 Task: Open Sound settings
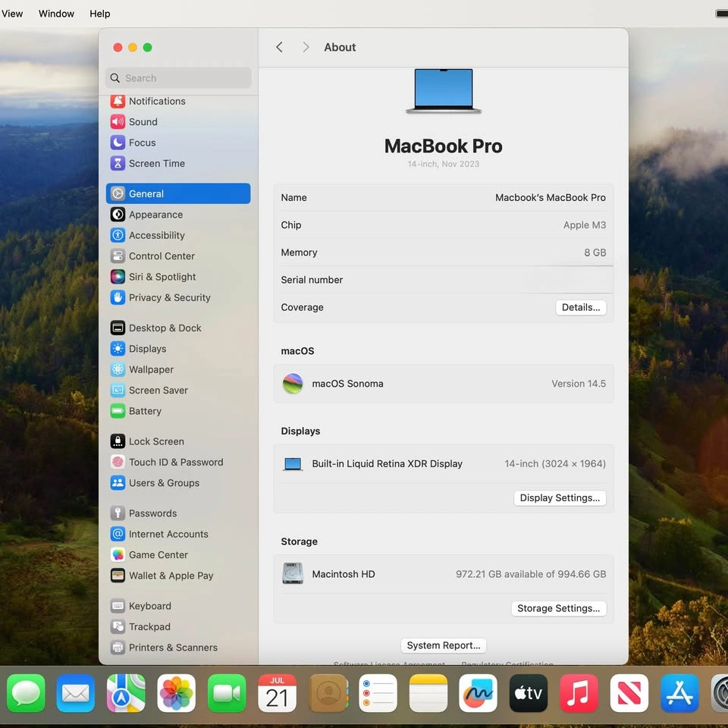tap(177, 121)
